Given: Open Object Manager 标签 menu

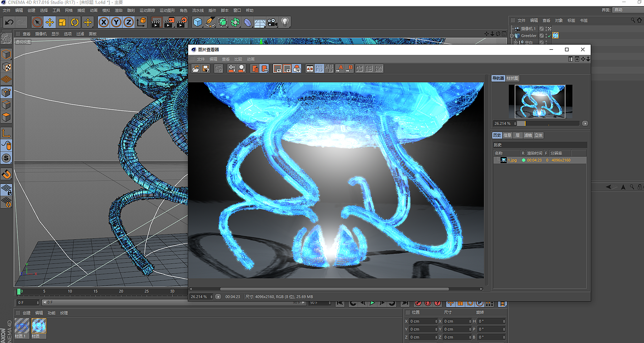Looking at the screenshot, I should (x=571, y=20).
